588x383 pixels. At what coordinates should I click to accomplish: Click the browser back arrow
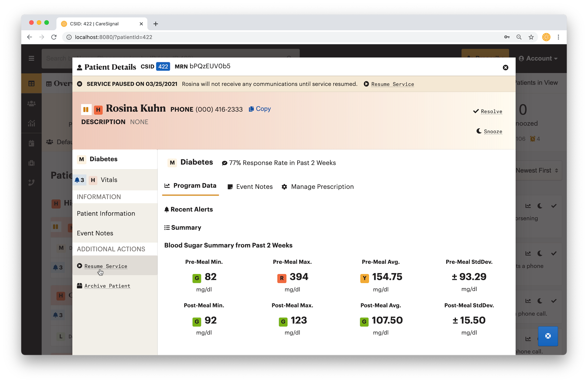[29, 37]
